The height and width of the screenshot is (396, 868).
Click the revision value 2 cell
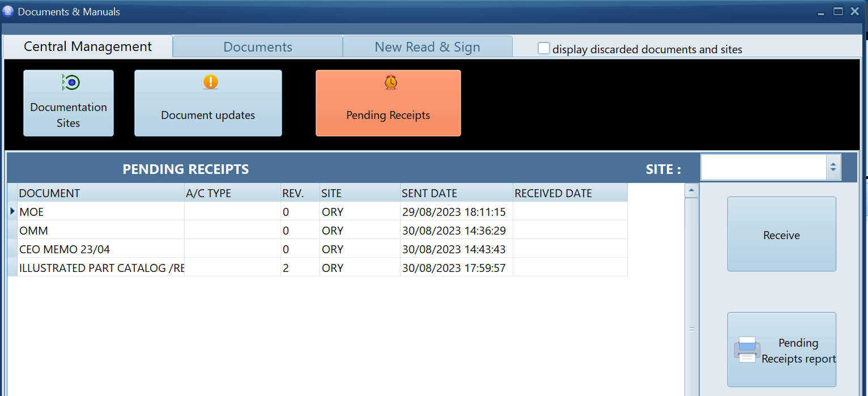[300, 267]
